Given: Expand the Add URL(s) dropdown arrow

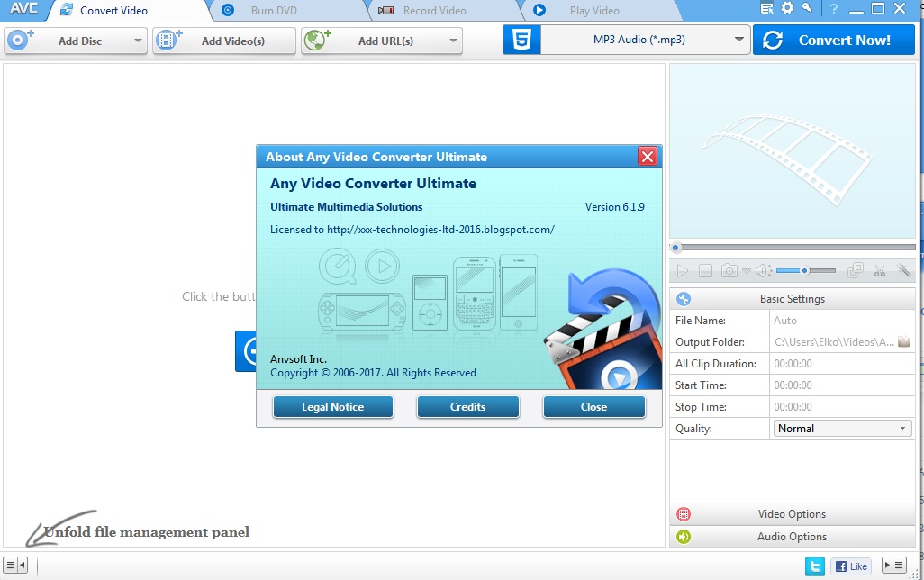Looking at the screenshot, I should (x=453, y=41).
